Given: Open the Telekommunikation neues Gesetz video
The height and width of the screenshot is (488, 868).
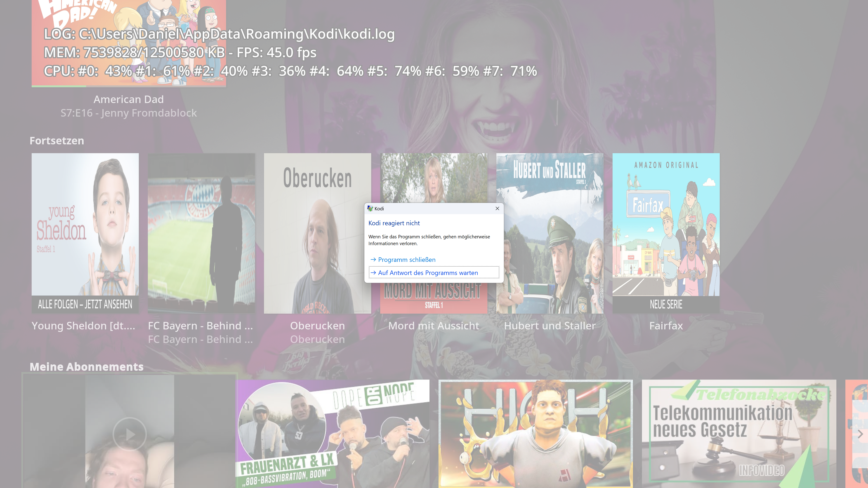Looking at the screenshot, I should [x=739, y=434].
